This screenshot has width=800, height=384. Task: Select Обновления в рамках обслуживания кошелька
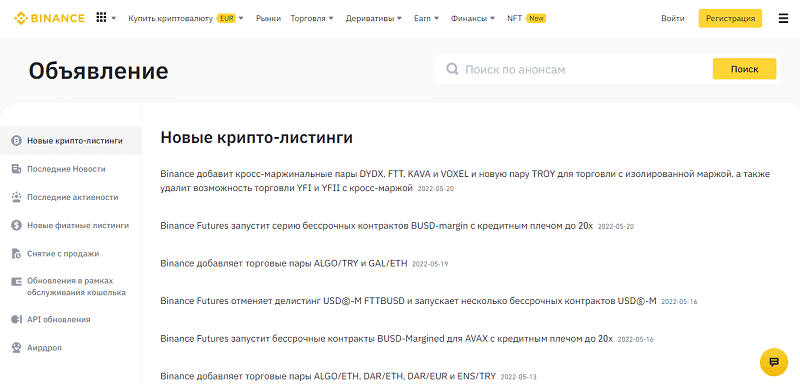click(x=71, y=287)
